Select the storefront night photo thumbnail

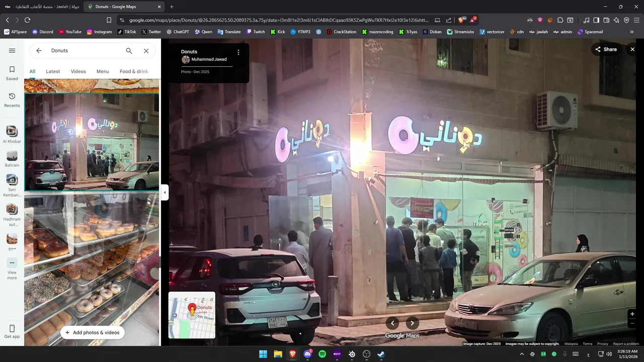(92, 142)
